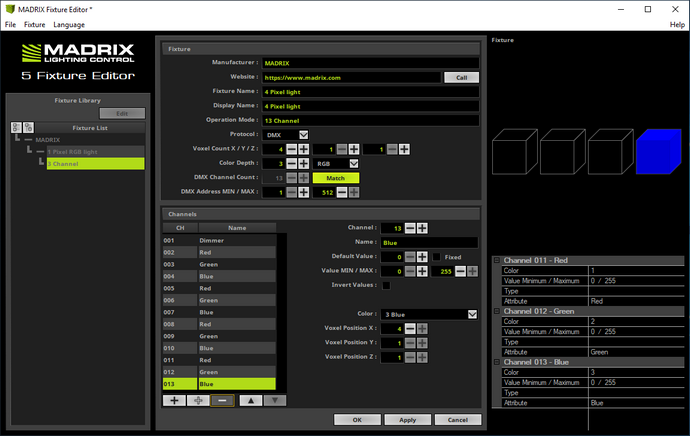Enable the Fixed checkbox
The height and width of the screenshot is (436, 690).
tap(437, 257)
